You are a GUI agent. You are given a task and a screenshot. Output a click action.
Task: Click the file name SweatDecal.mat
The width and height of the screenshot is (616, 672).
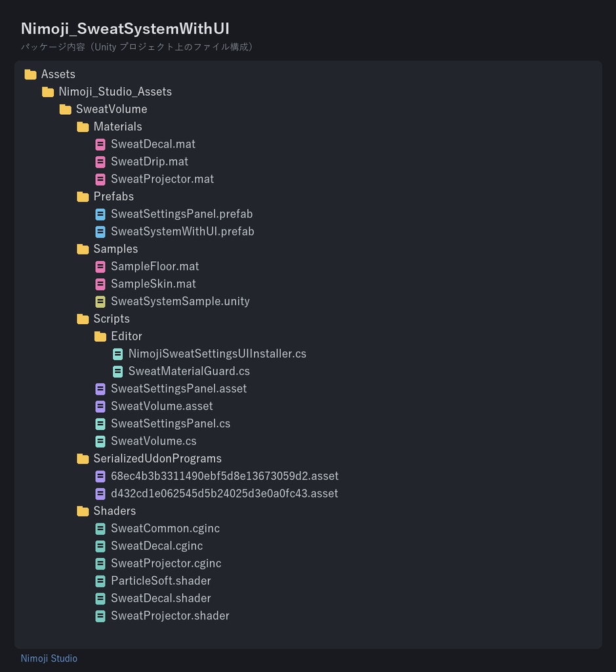pos(153,144)
